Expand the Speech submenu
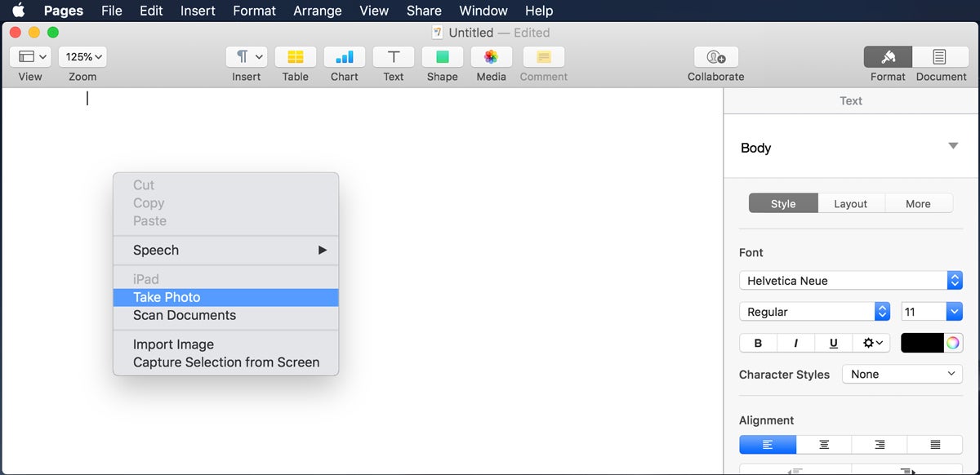This screenshot has width=980, height=475. coord(225,251)
